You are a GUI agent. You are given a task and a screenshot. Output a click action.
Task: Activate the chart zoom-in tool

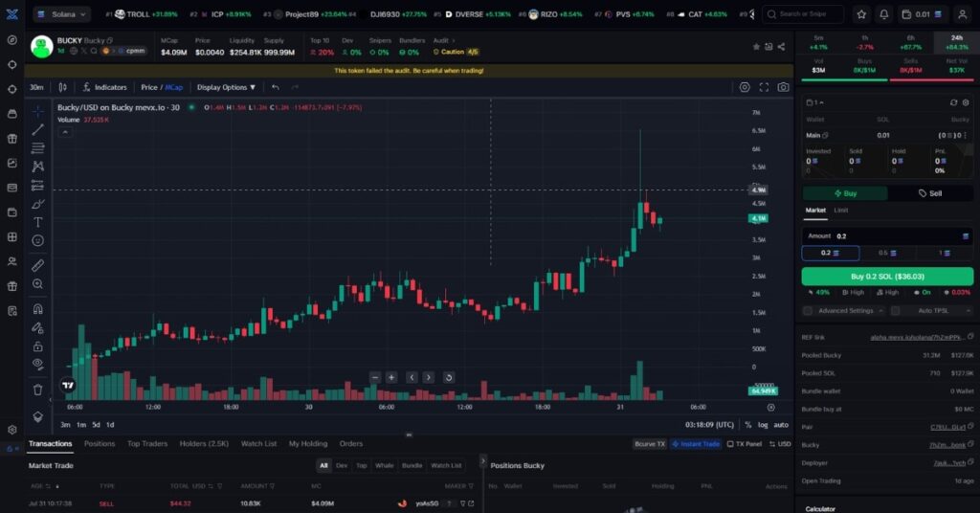(38, 283)
